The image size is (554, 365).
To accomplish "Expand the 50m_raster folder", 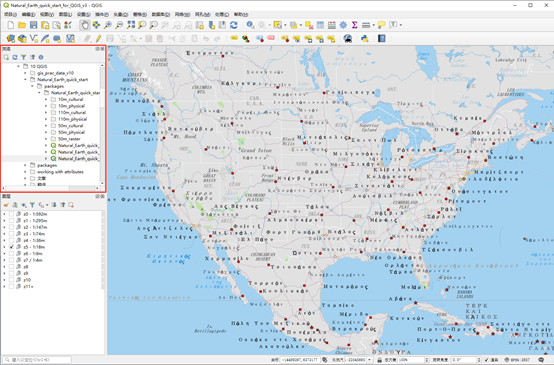I will (x=46, y=139).
